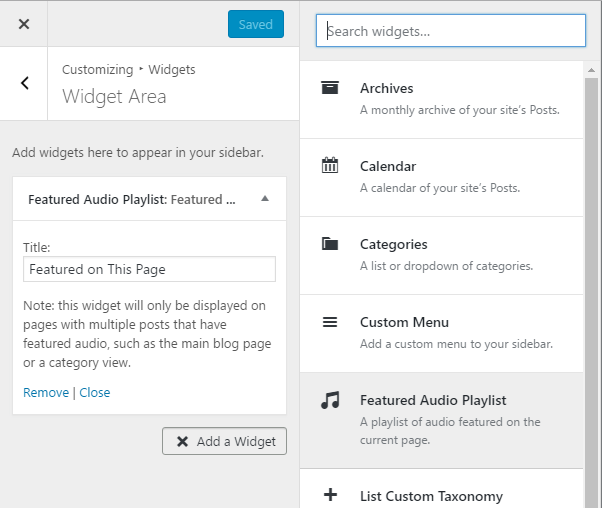Add the Categories widget
Screen dimensions: 602x508
[x=442, y=256]
